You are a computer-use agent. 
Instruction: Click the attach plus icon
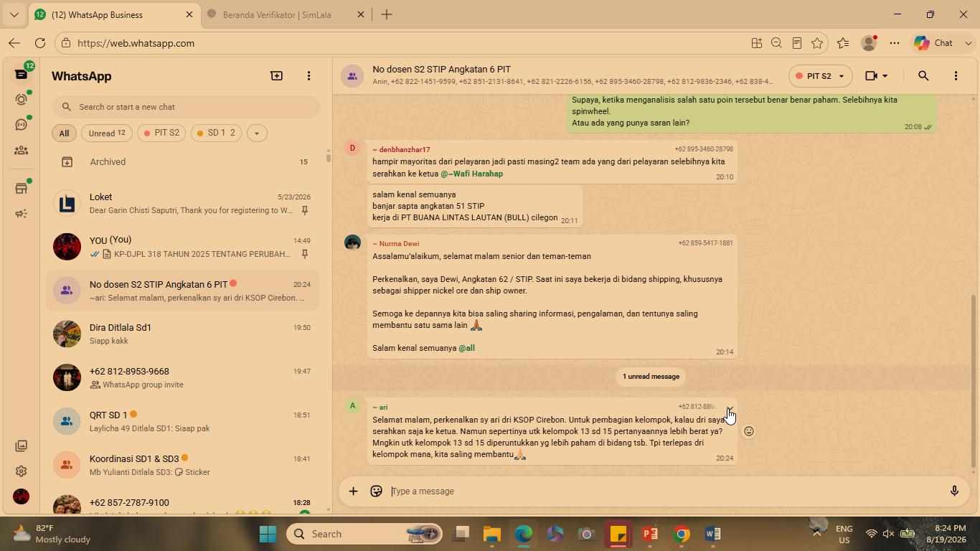(353, 491)
